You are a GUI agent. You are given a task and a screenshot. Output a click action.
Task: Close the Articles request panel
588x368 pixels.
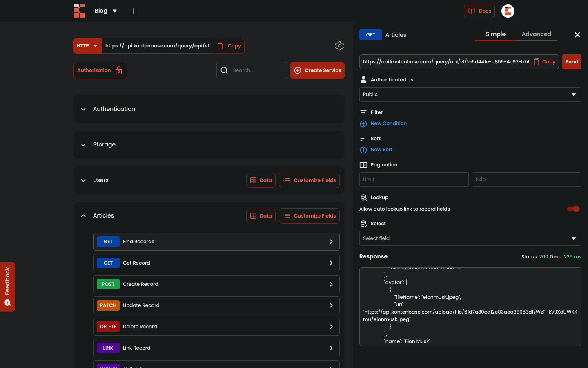pos(577,35)
